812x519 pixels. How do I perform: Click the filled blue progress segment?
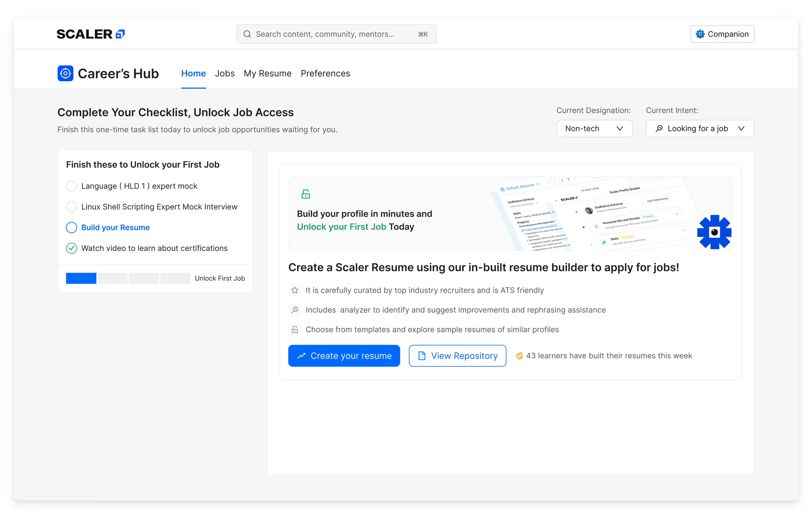[x=81, y=278]
